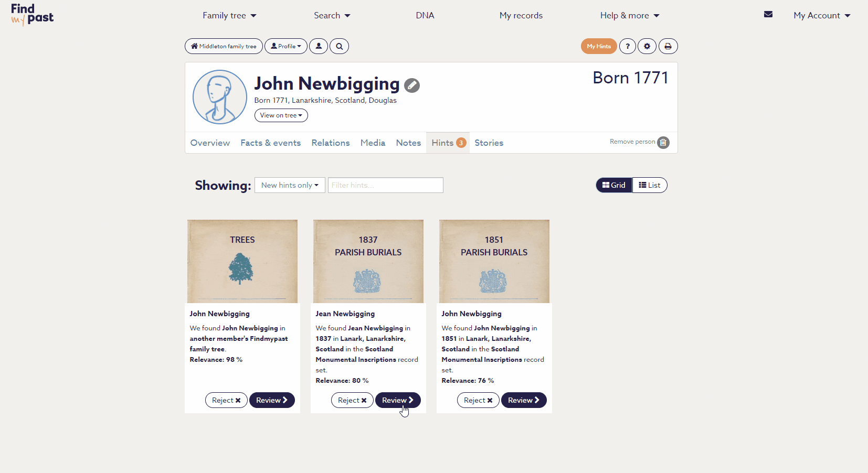
Task: Click the Relevance: 80 % text
Action: [342, 381]
